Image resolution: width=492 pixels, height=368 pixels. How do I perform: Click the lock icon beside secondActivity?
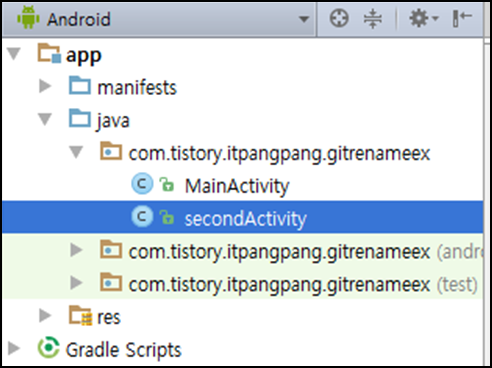click(x=167, y=217)
